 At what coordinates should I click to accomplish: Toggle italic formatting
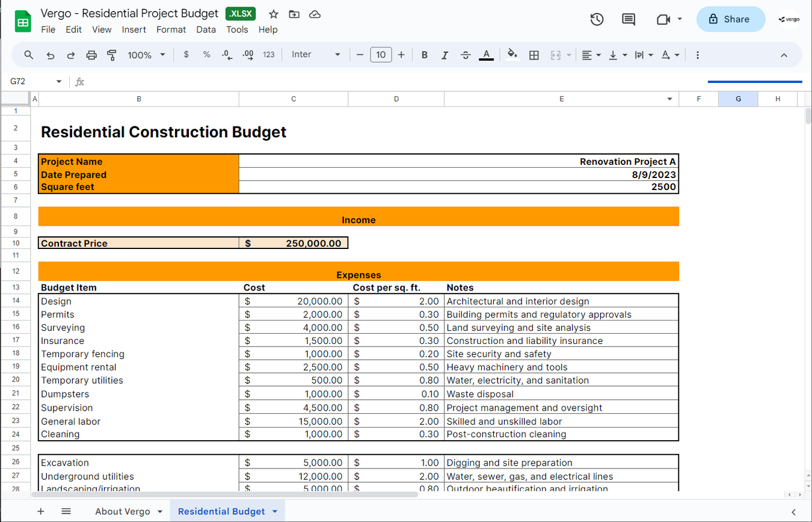pos(444,55)
